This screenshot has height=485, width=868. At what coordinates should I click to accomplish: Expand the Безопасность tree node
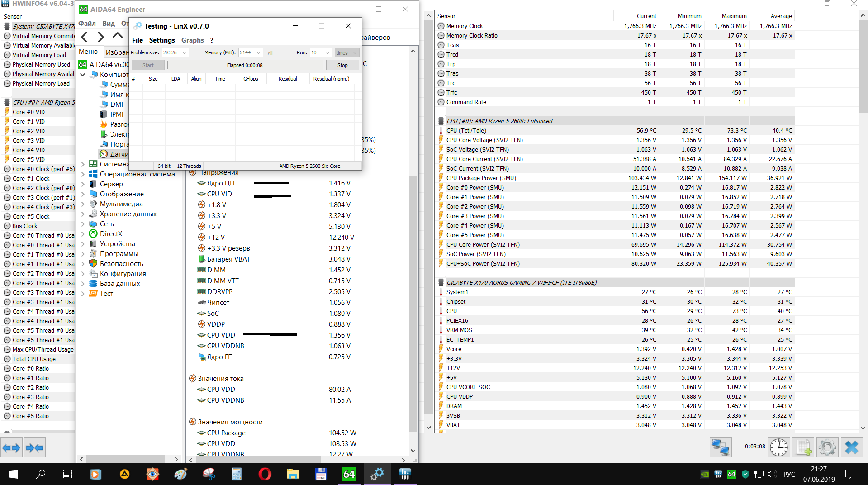83,264
